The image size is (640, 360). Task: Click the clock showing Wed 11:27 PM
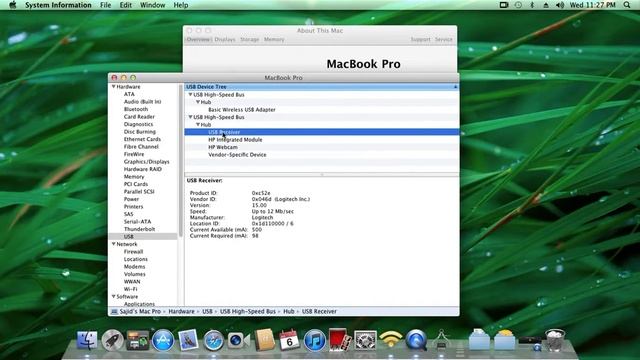[x=592, y=5]
